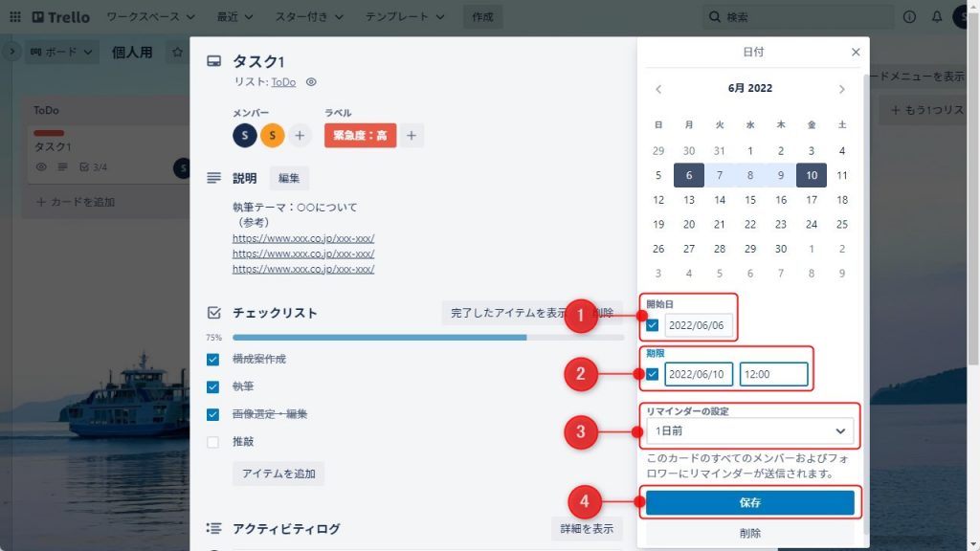Save the dates with 保存 button
Viewport: 980px width, 551px height.
tap(750, 502)
